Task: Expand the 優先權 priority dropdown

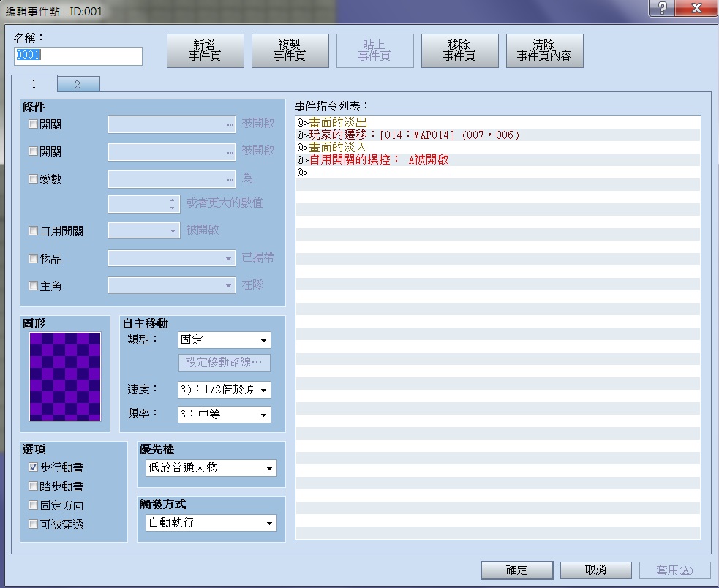Action: [211, 468]
